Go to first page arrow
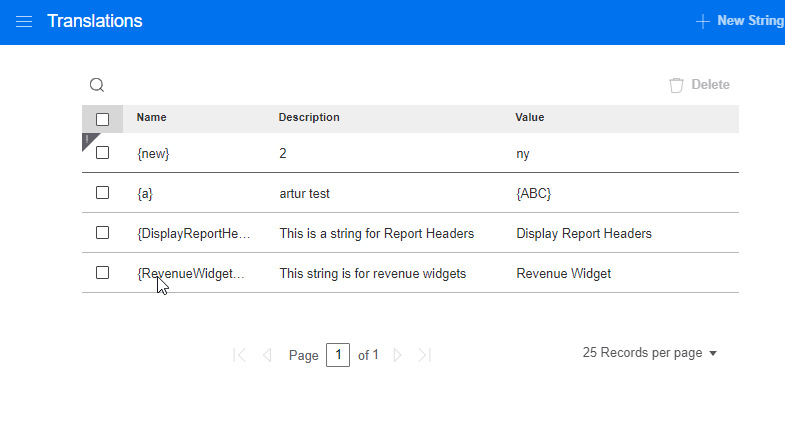The image size is (785, 423). tap(239, 355)
